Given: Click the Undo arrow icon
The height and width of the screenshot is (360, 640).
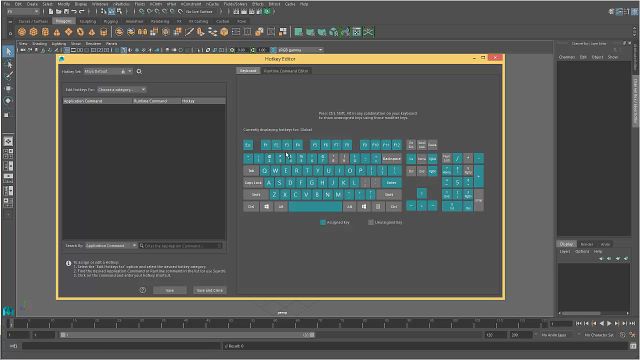Looking at the screenshot, I should tap(74, 11).
